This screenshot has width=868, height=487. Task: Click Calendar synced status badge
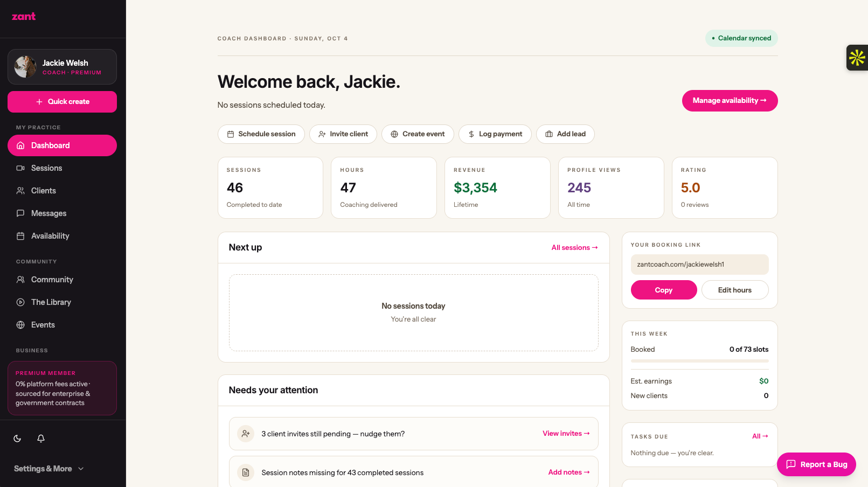click(x=741, y=38)
